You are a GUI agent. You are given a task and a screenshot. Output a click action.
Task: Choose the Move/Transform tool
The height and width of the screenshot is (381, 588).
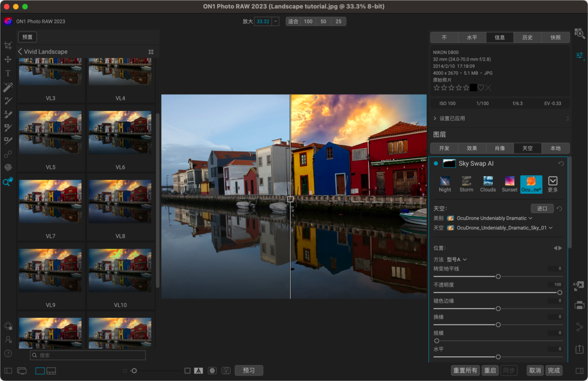(x=8, y=59)
